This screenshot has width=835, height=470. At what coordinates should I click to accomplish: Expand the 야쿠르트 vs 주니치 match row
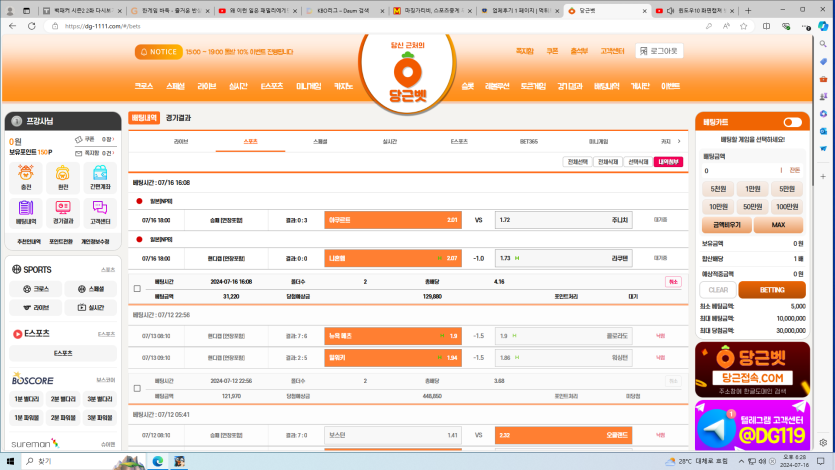pyautogui.click(x=660, y=219)
